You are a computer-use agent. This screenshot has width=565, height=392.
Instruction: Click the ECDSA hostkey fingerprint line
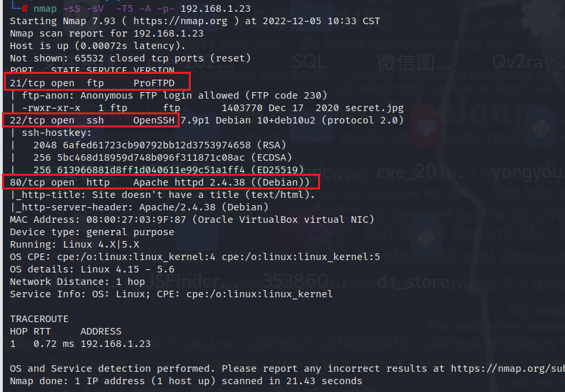point(163,157)
